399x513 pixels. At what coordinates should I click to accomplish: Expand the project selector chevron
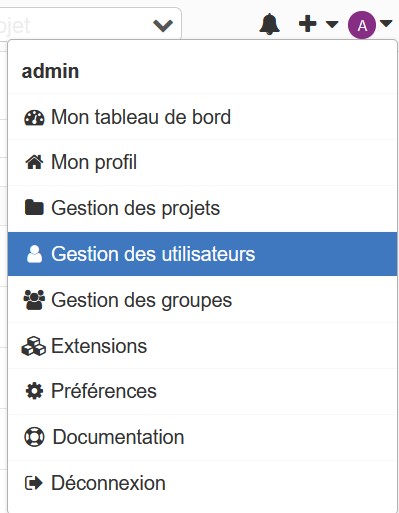[163, 25]
